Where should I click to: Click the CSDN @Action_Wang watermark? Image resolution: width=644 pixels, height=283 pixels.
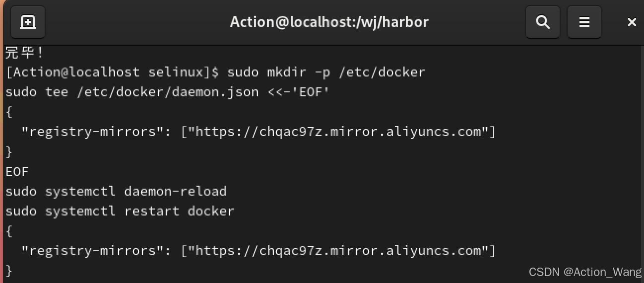(x=585, y=272)
